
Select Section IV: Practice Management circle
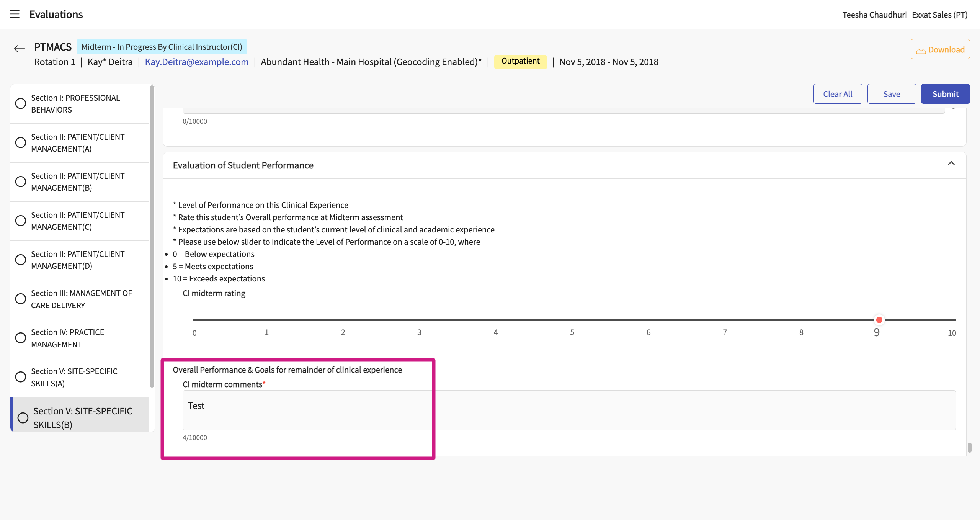pyautogui.click(x=21, y=338)
